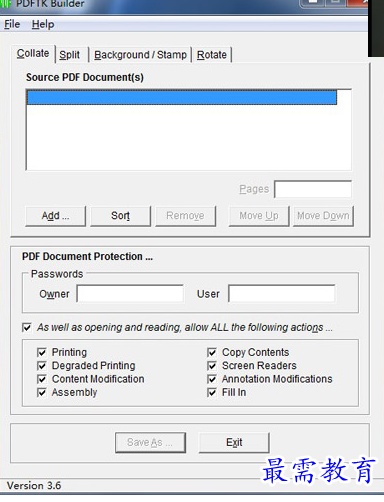Toggle the Printing checkbox

click(x=42, y=352)
